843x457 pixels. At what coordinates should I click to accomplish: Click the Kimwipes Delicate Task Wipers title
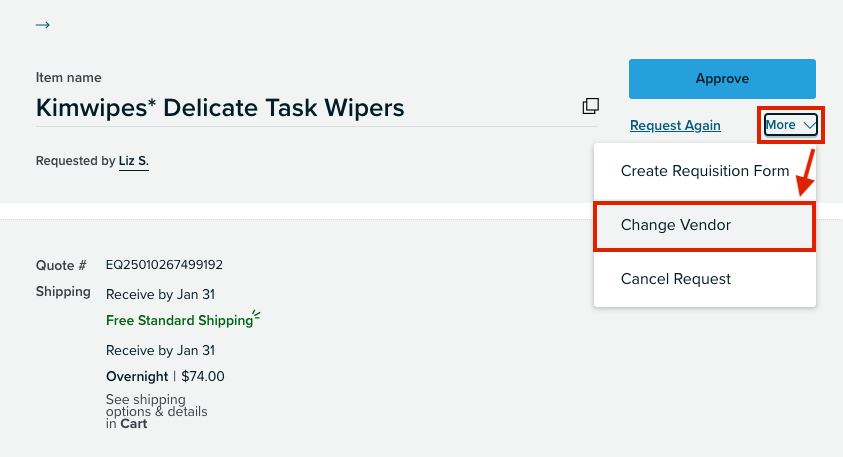tap(220, 108)
